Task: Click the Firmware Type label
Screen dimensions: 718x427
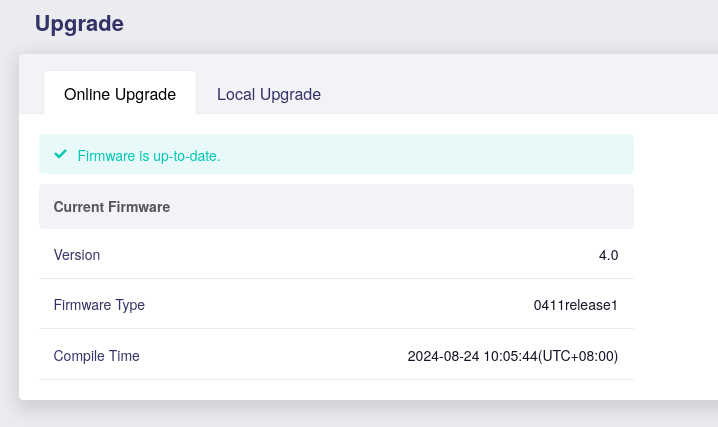Action: click(99, 305)
